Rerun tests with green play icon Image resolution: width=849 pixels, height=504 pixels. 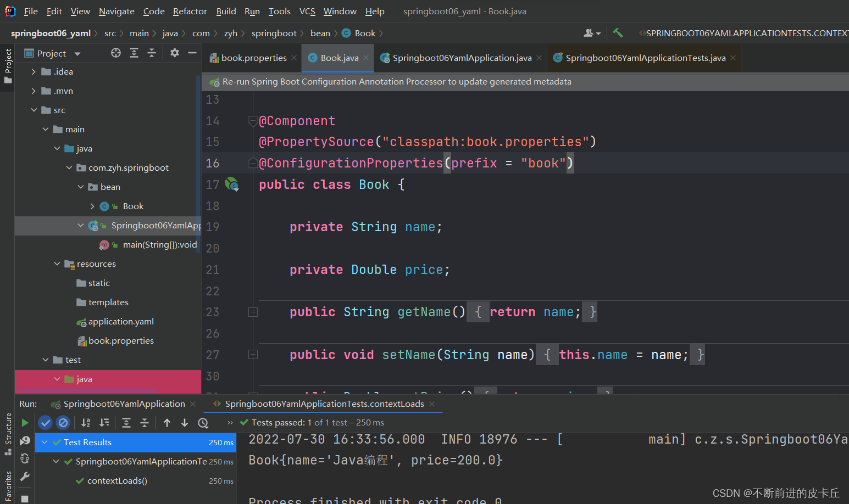coord(25,423)
